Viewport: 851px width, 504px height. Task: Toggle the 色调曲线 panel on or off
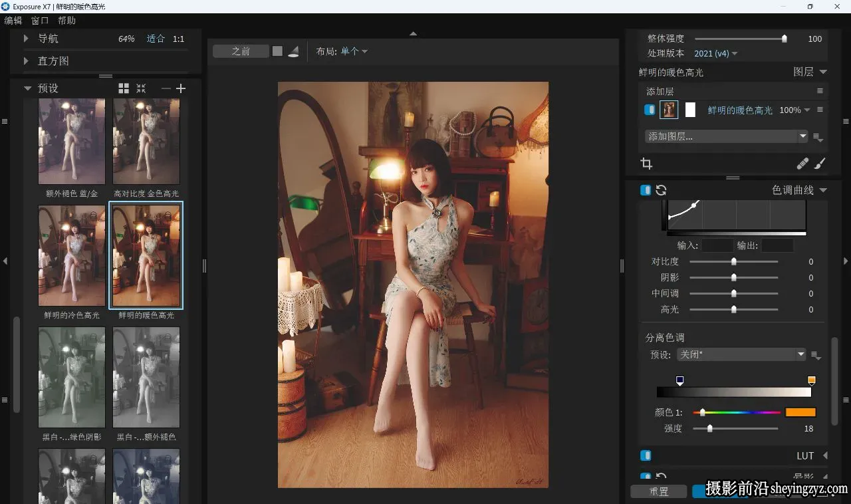[x=646, y=190]
